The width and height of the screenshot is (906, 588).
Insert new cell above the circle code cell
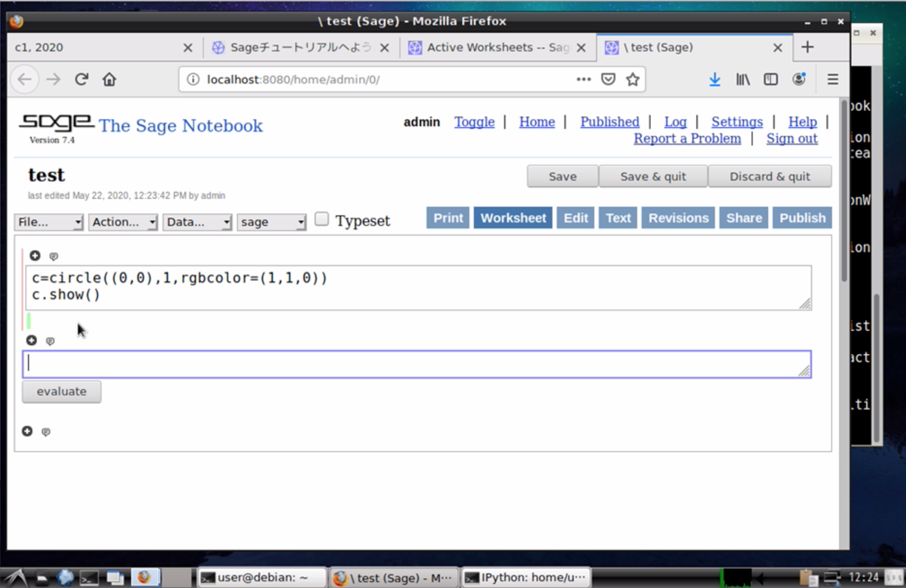click(x=35, y=256)
